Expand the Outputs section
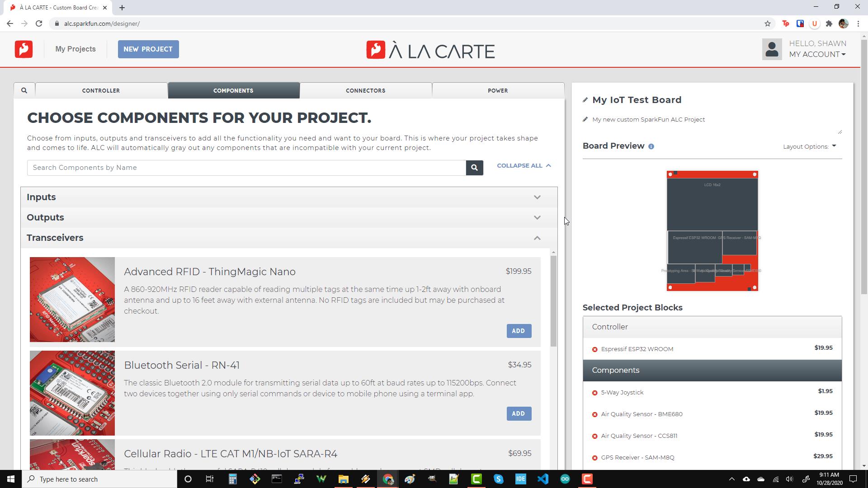The width and height of the screenshot is (868, 488). (537, 217)
